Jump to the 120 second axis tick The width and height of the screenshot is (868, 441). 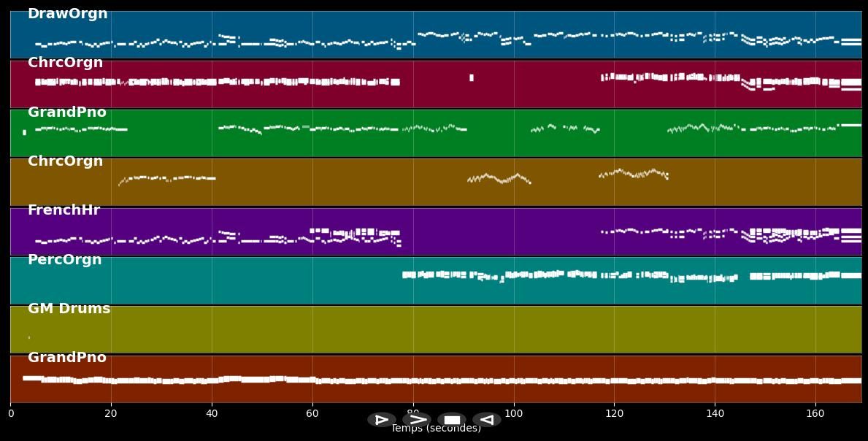click(x=614, y=413)
